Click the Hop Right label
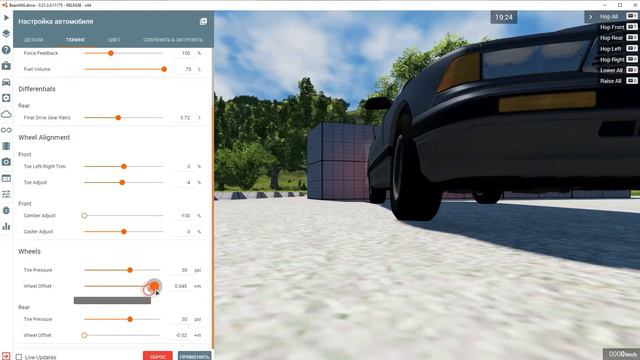 pyautogui.click(x=612, y=59)
